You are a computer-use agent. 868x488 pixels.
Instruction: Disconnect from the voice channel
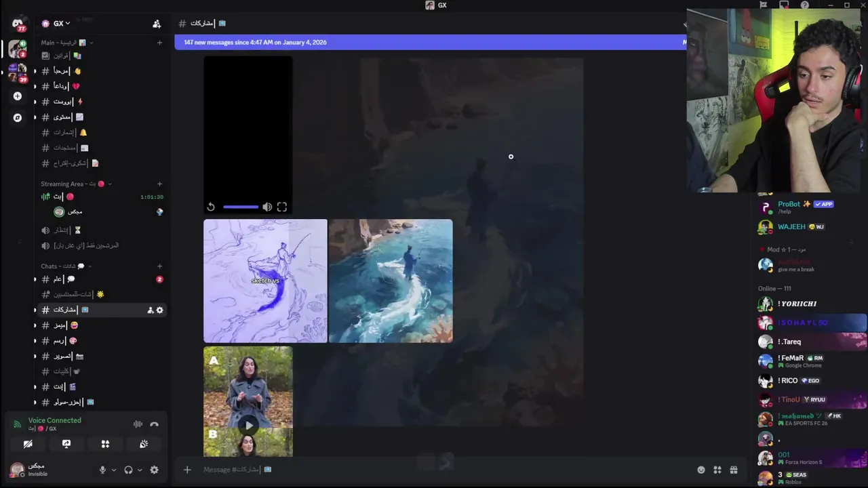tap(154, 424)
